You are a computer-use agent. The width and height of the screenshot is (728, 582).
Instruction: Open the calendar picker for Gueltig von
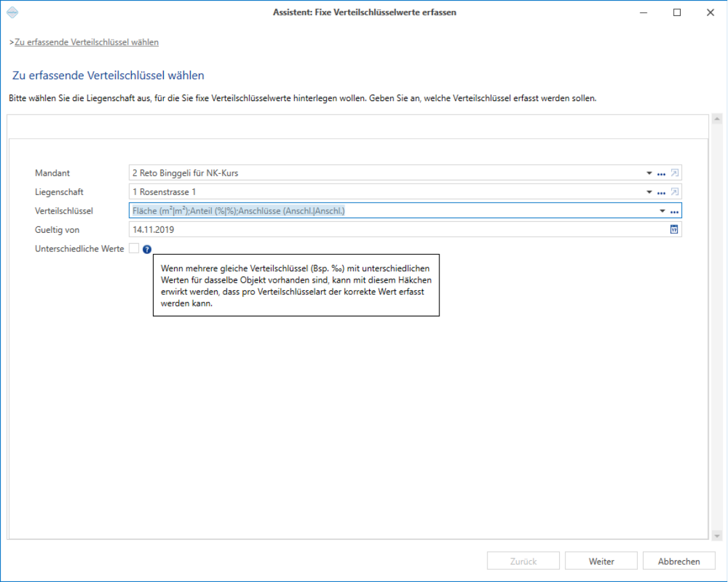(x=674, y=229)
